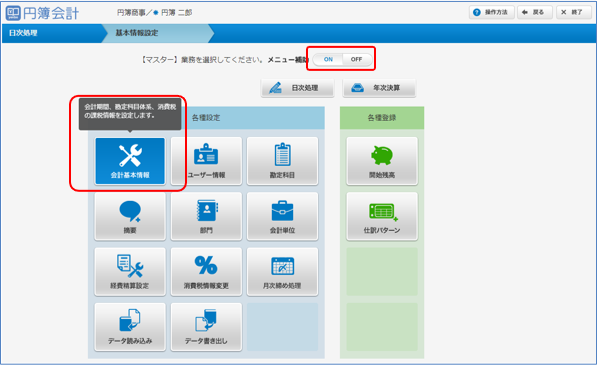Open the 摘要 speech bubble tile

tap(130, 216)
